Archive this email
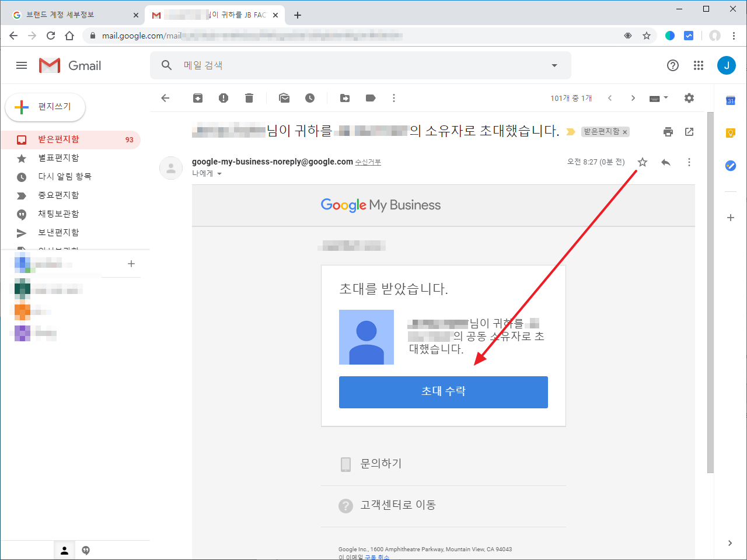This screenshot has width=747, height=560. (x=198, y=98)
